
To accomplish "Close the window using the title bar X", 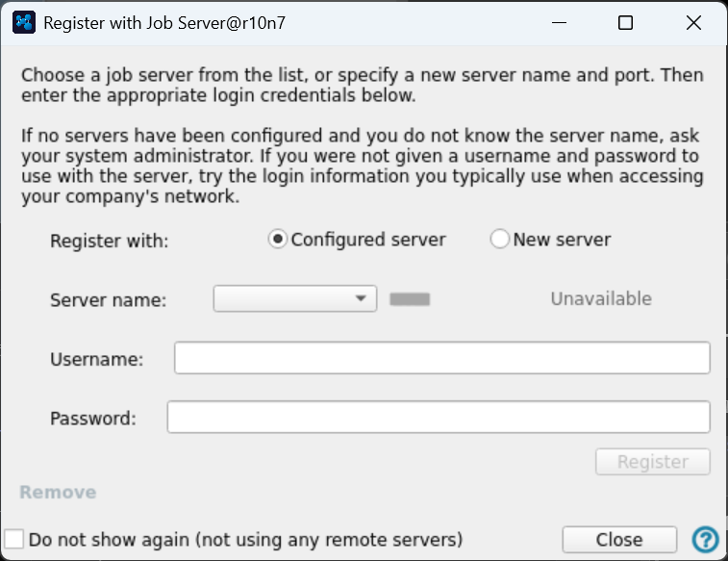I will (x=693, y=23).
